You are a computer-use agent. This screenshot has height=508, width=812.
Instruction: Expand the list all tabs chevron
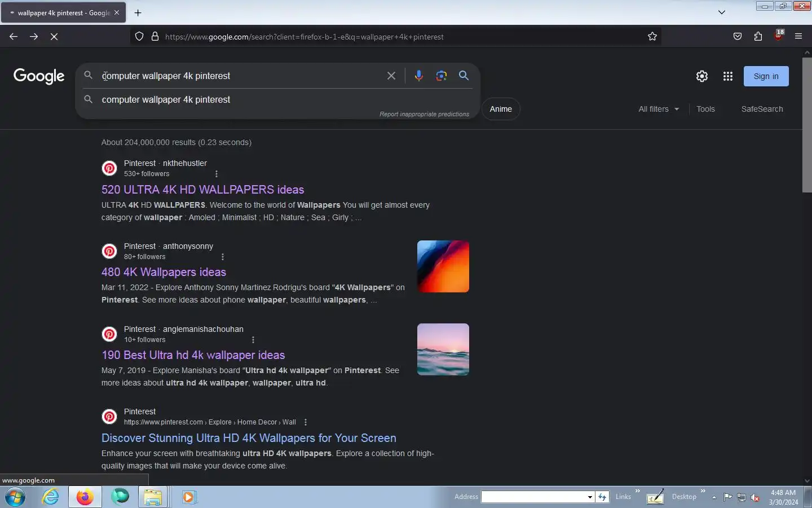[722, 12]
